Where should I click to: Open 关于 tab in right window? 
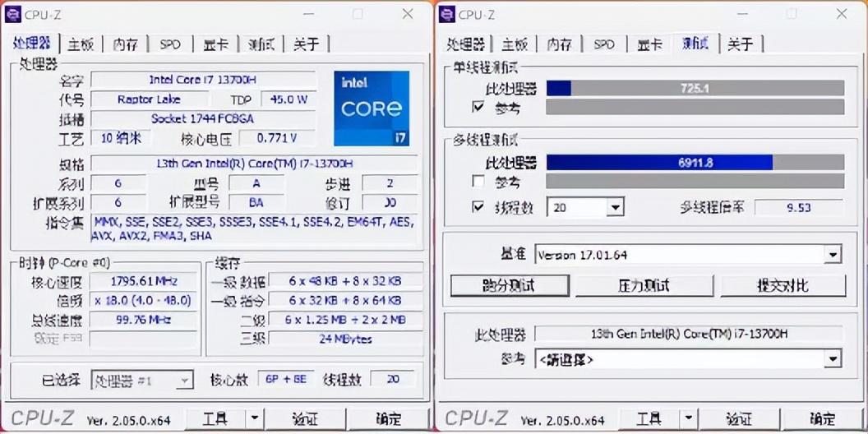(x=740, y=44)
